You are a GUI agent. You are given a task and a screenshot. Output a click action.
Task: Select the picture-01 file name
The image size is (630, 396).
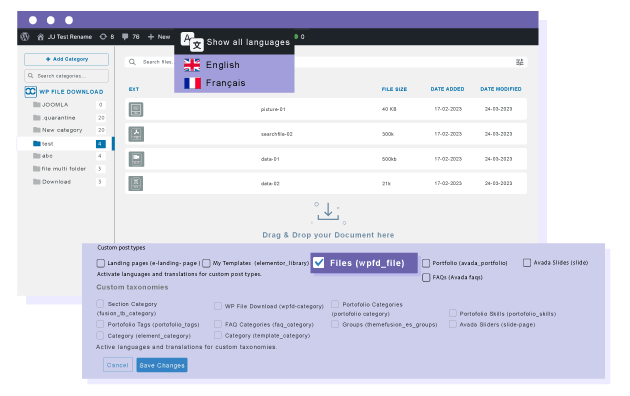tap(273, 109)
